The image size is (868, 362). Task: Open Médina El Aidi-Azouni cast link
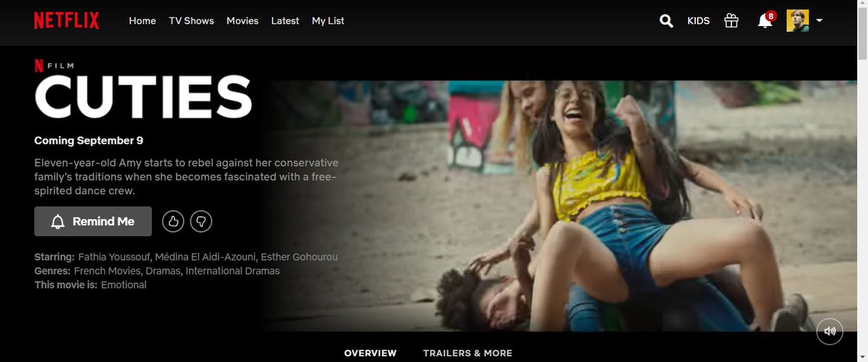(205, 257)
